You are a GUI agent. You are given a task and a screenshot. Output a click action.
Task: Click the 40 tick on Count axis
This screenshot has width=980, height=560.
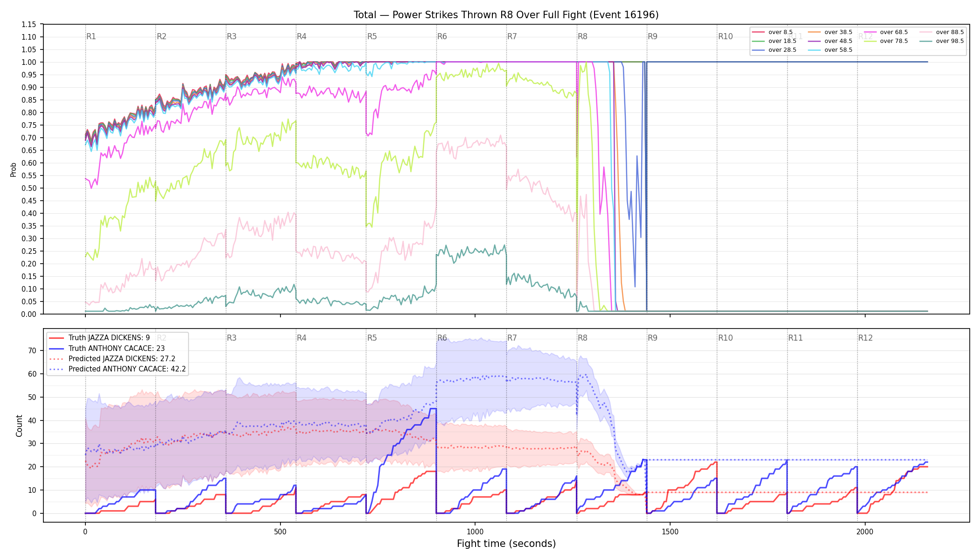[x=32, y=420]
